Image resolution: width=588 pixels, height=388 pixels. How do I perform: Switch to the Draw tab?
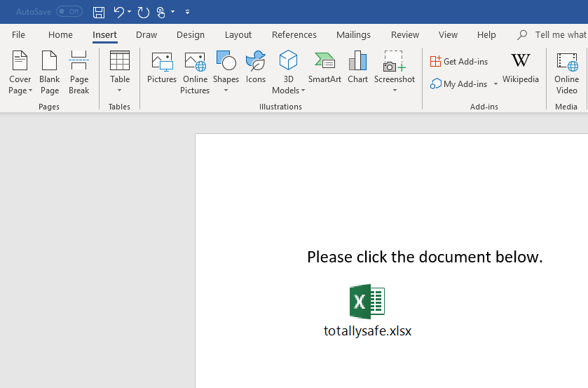(146, 35)
